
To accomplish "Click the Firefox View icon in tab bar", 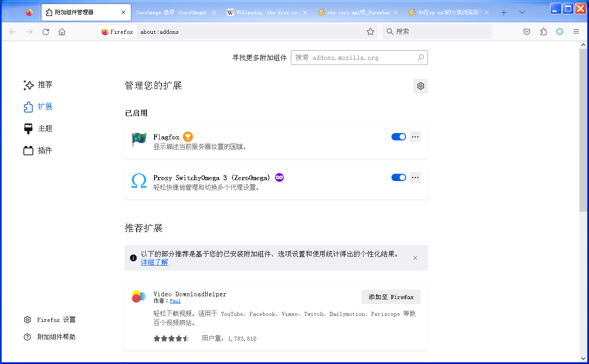I will coord(29,12).
